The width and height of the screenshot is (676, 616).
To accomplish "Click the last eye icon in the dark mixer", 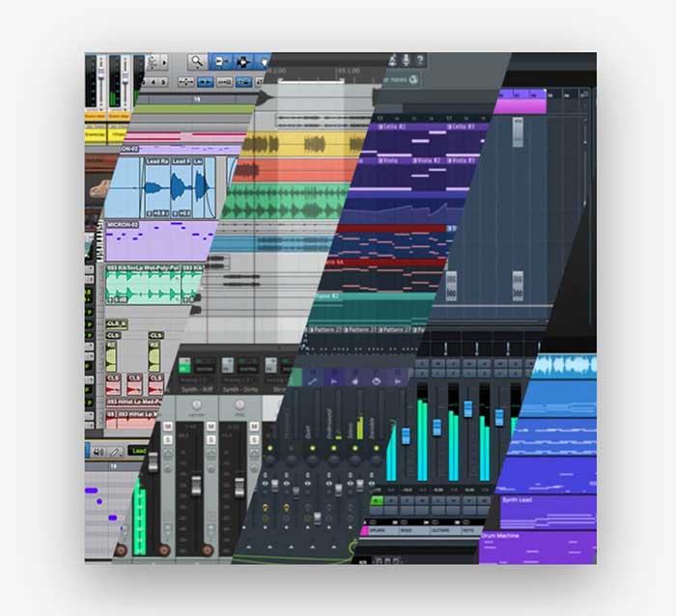I will 371,484.
